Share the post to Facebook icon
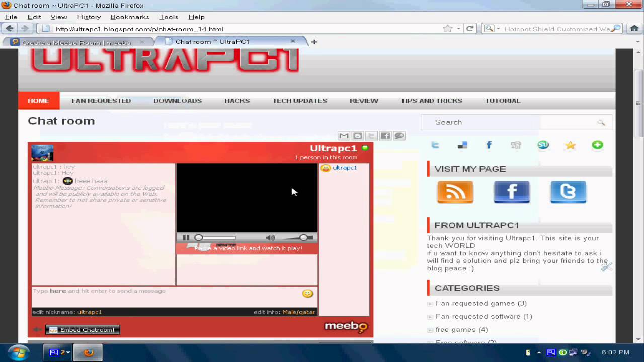 tap(385, 136)
